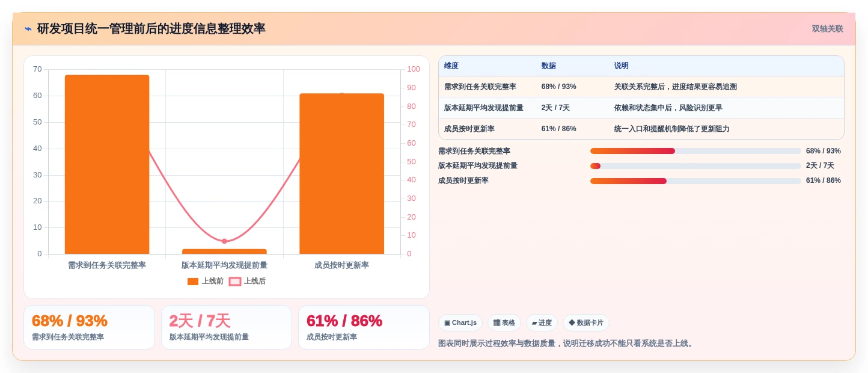Click the 进度 tag chip
This screenshot has height=373, width=868.
542,323
